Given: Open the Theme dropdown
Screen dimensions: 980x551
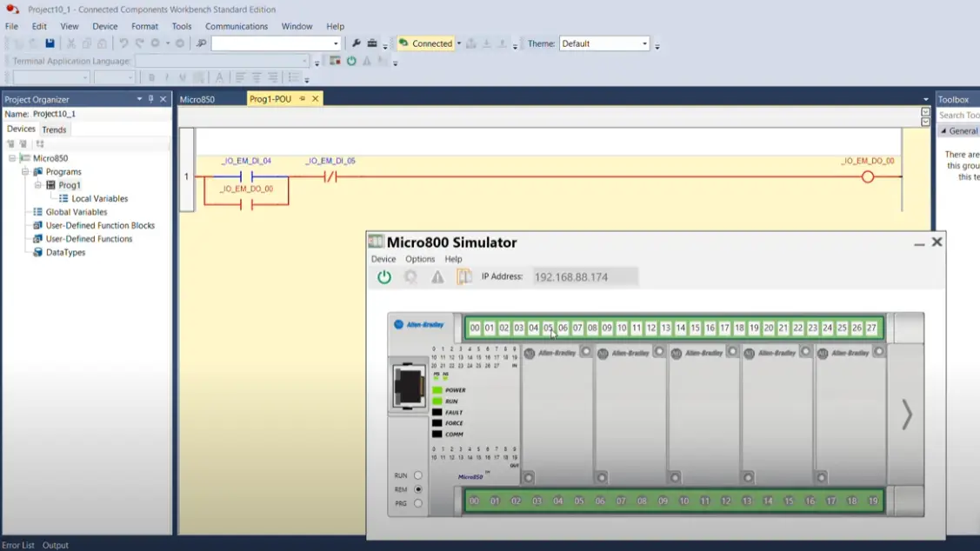Looking at the screenshot, I should pyautogui.click(x=643, y=43).
